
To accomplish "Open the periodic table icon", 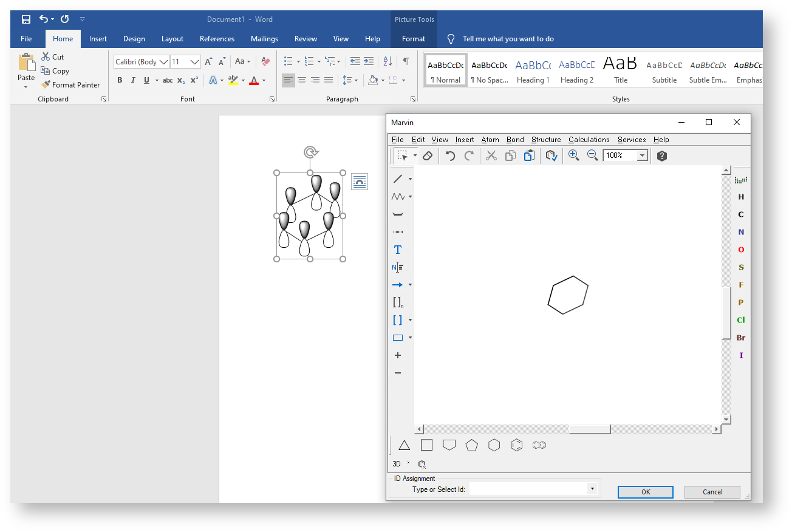I will (740, 180).
